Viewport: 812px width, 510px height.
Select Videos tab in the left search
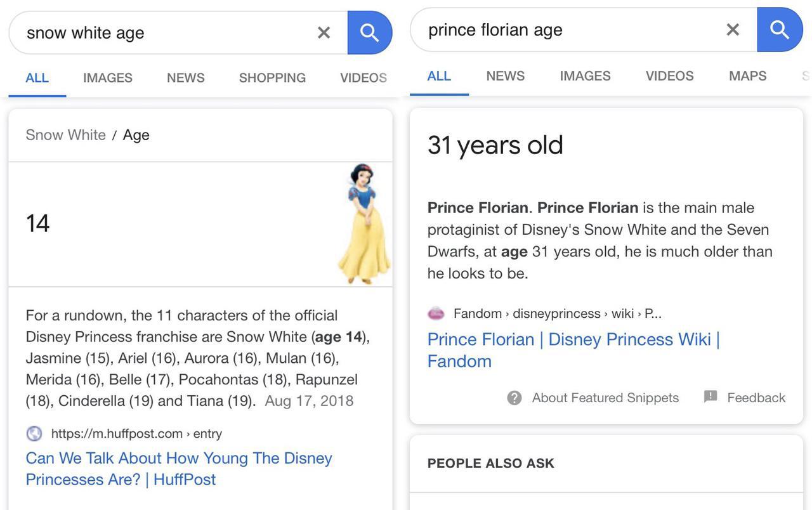363,77
